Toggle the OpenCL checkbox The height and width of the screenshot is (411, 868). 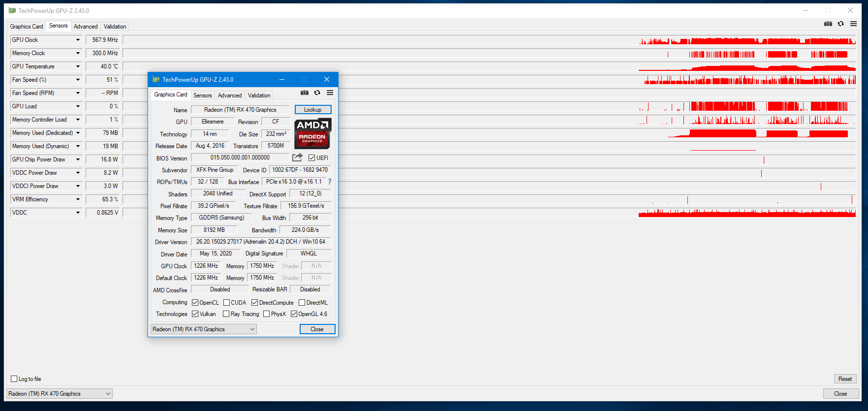coord(195,302)
